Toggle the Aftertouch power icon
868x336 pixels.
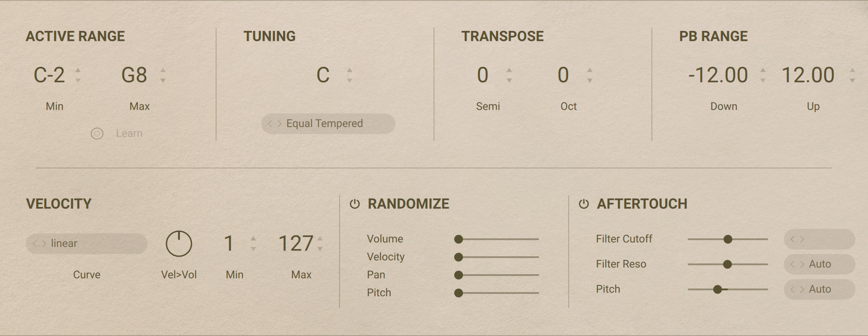[x=584, y=204]
